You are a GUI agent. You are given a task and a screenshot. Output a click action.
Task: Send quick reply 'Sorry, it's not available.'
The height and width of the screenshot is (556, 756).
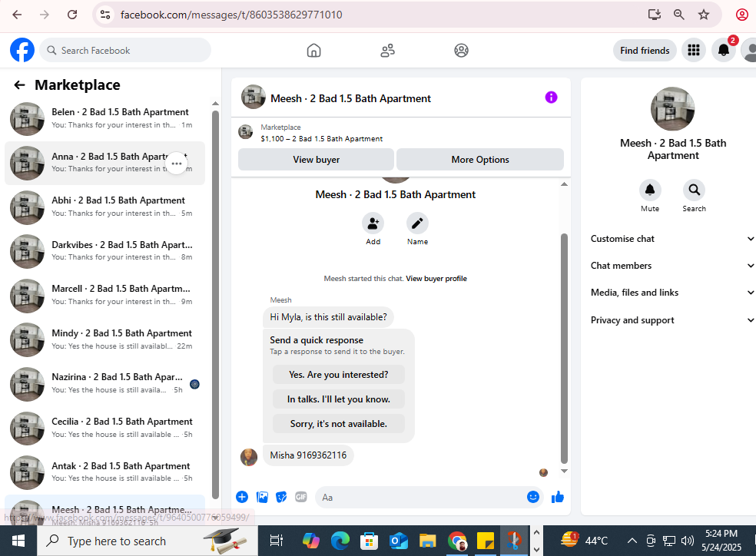339,423
